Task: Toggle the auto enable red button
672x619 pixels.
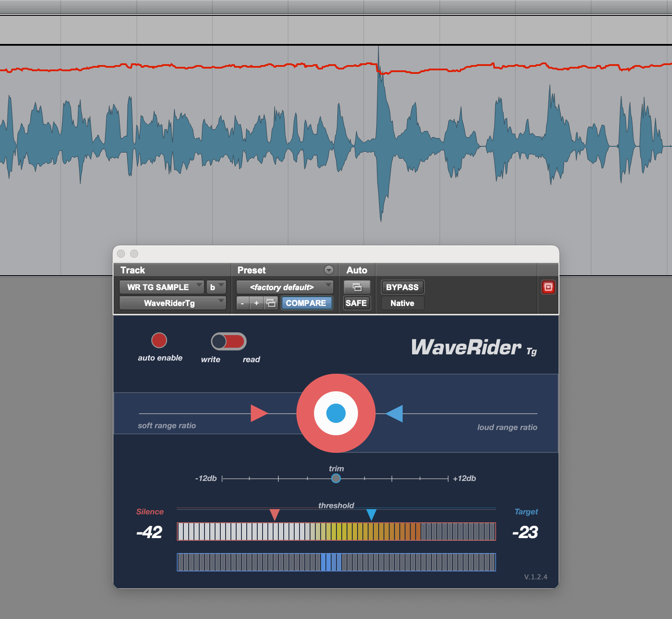Action: click(x=159, y=340)
